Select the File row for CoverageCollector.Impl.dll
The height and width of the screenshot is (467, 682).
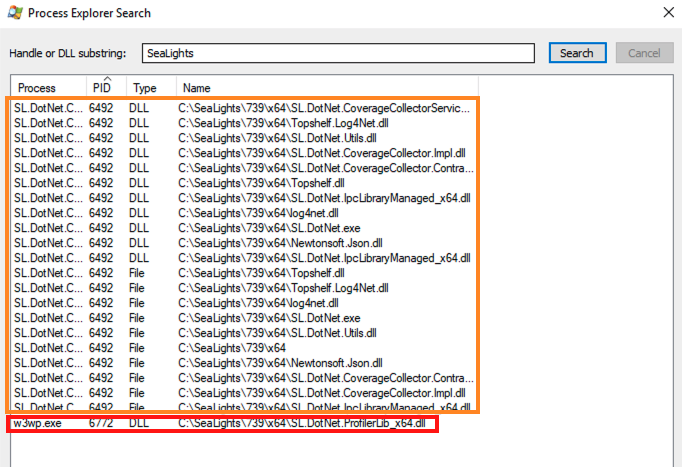pyautogui.click(x=244, y=393)
